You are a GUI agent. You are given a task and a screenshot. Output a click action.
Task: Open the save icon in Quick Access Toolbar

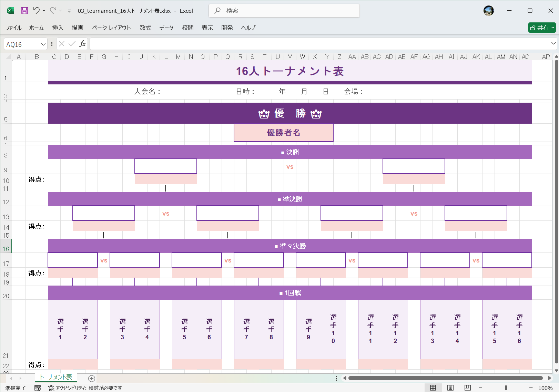[24, 11]
